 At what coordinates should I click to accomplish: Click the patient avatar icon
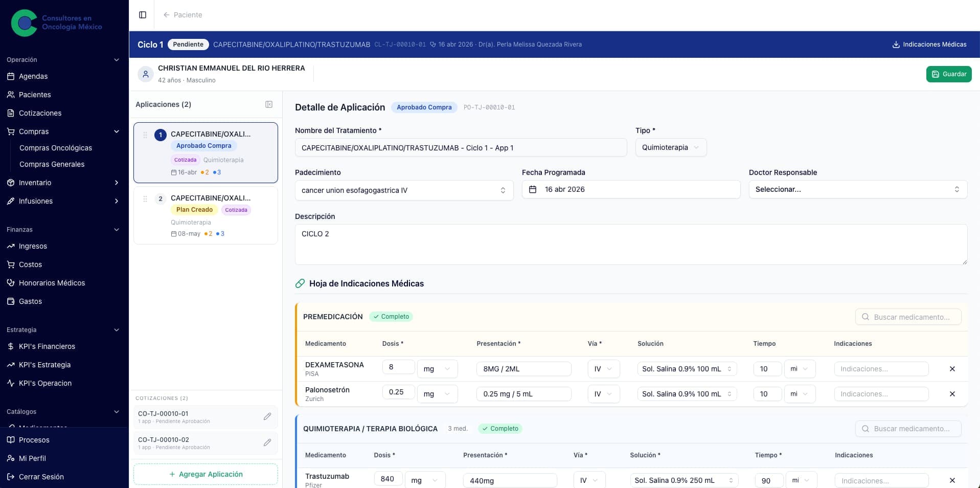146,74
